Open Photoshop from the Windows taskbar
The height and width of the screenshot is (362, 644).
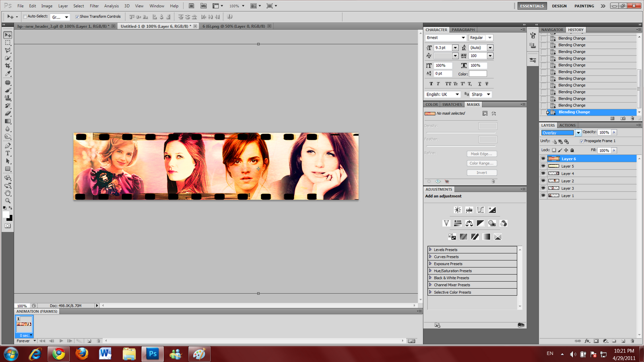click(x=153, y=354)
